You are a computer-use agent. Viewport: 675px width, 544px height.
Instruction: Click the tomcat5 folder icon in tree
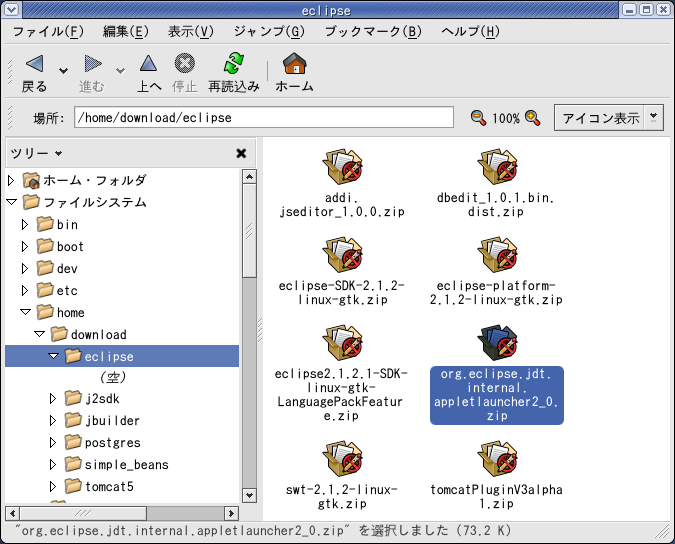pos(73,486)
